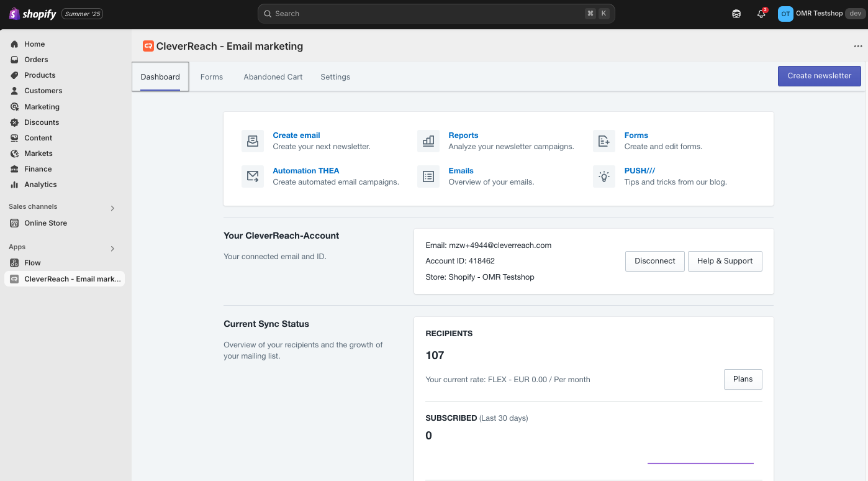Click the Markets globe icon
The height and width of the screenshot is (481, 868).
click(x=14, y=153)
